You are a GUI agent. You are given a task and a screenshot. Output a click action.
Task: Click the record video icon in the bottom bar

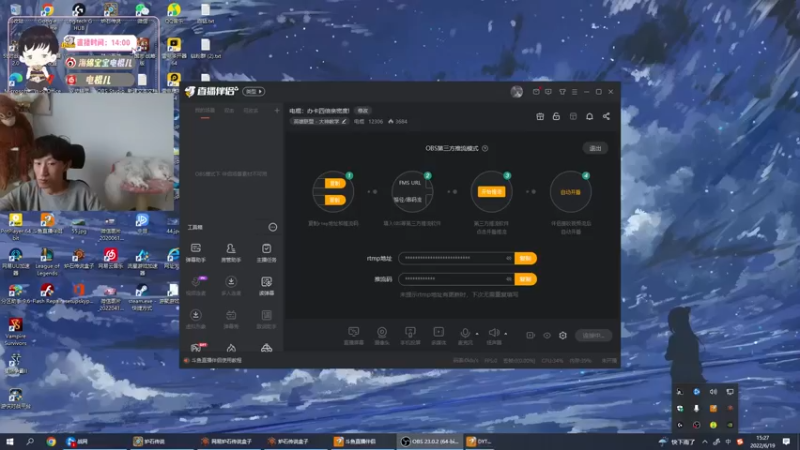(x=531, y=335)
